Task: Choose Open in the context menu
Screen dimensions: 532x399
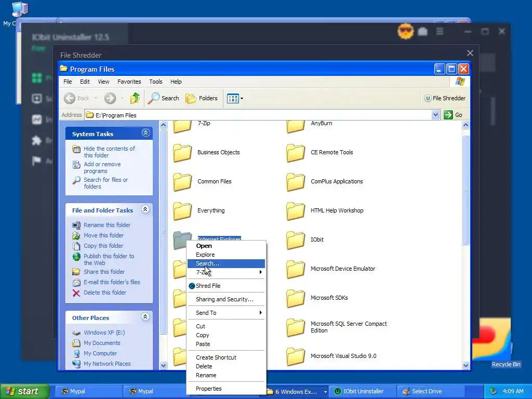Action: 226,246
